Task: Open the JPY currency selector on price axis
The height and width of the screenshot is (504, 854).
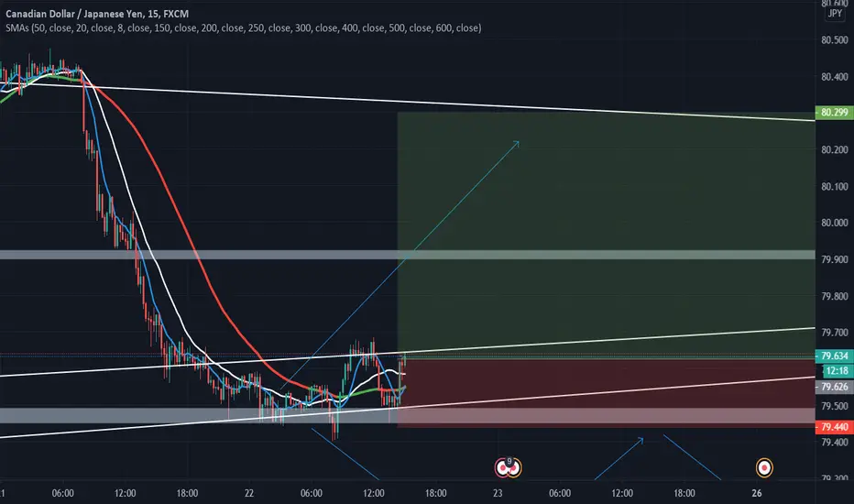Action: tap(835, 14)
